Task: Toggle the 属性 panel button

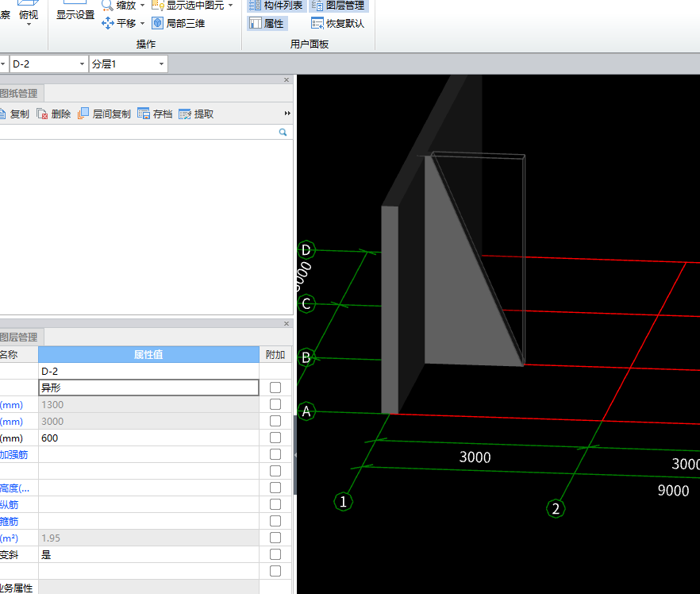Action: 267,23
